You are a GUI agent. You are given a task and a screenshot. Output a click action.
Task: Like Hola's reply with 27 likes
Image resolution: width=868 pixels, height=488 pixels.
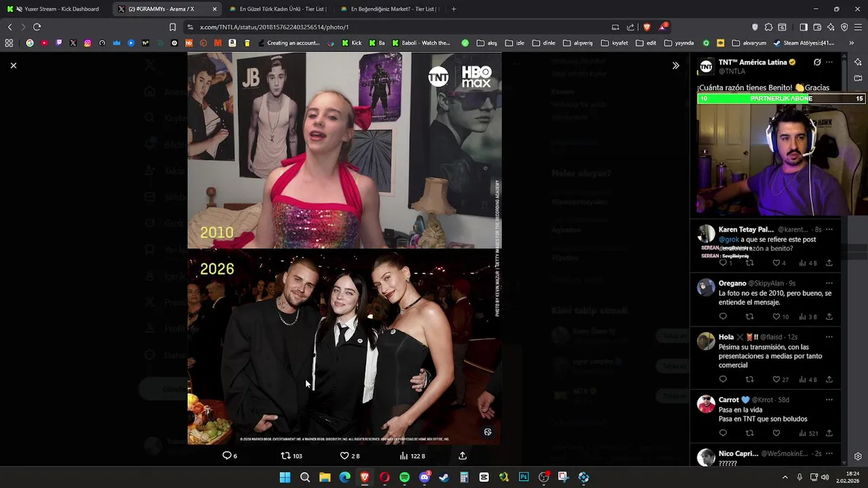click(x=781, y=380)
